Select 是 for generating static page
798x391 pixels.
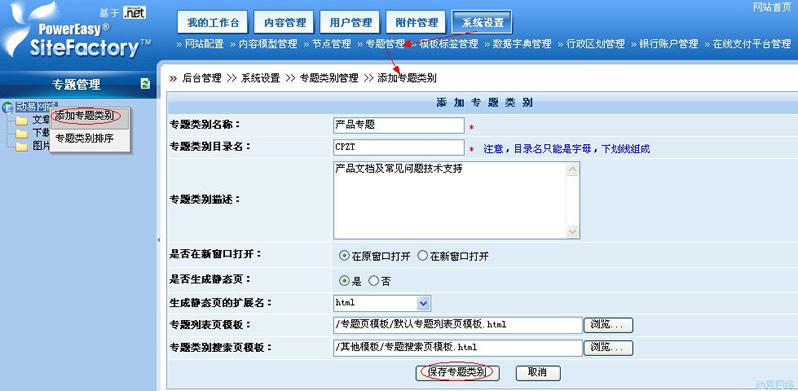click(345, 281)
